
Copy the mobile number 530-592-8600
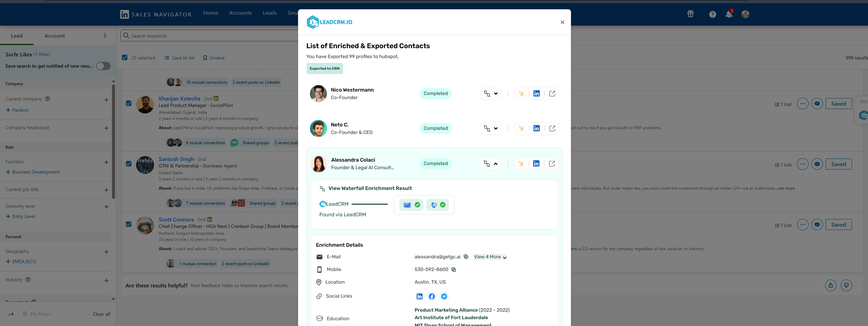click(454, 270)
